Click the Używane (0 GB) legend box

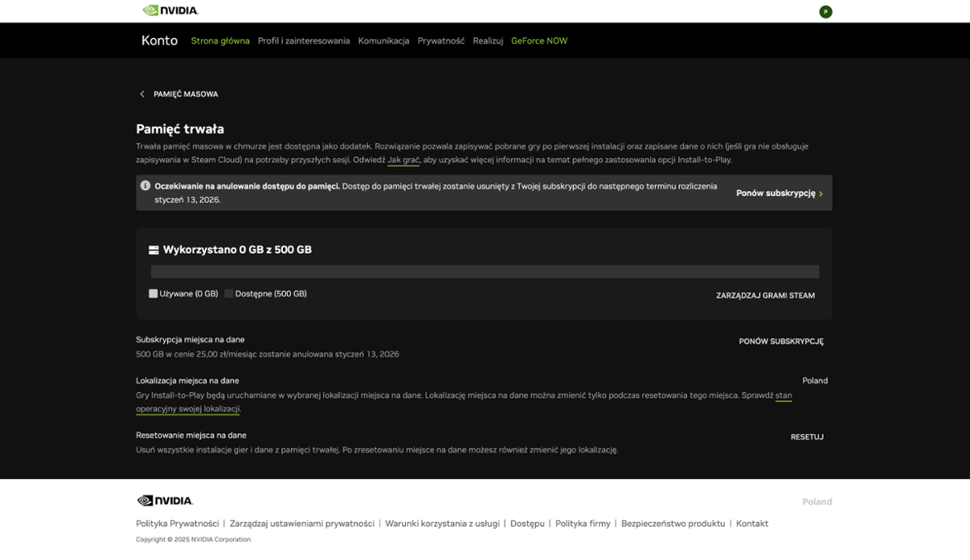pyautogui.click(x=153, y=294)
